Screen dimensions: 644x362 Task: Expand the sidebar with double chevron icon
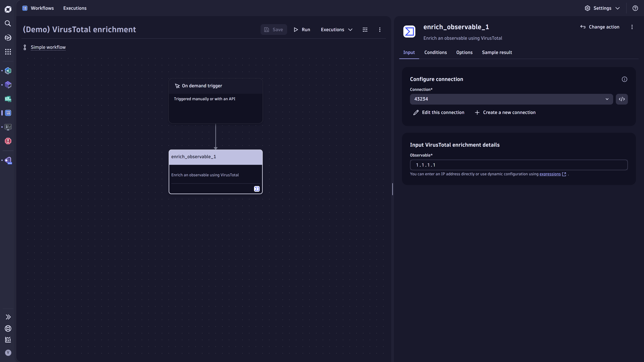pos(8,317)
